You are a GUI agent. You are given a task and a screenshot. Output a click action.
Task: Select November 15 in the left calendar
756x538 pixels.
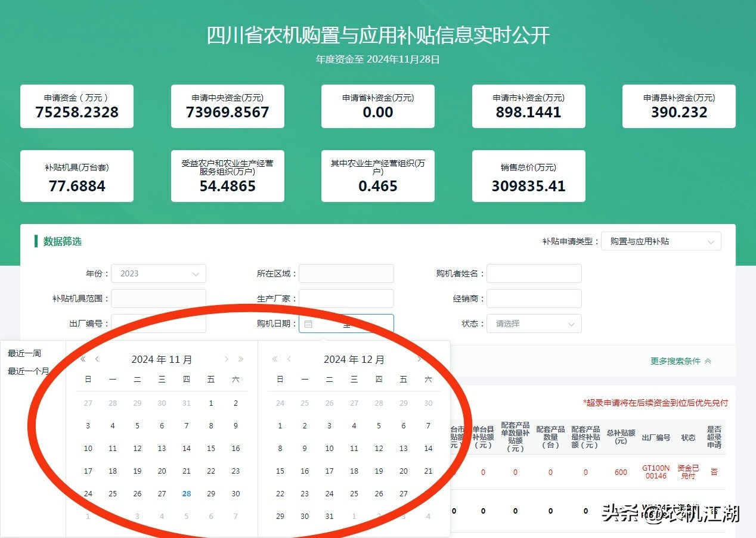[x=211, y=448]
